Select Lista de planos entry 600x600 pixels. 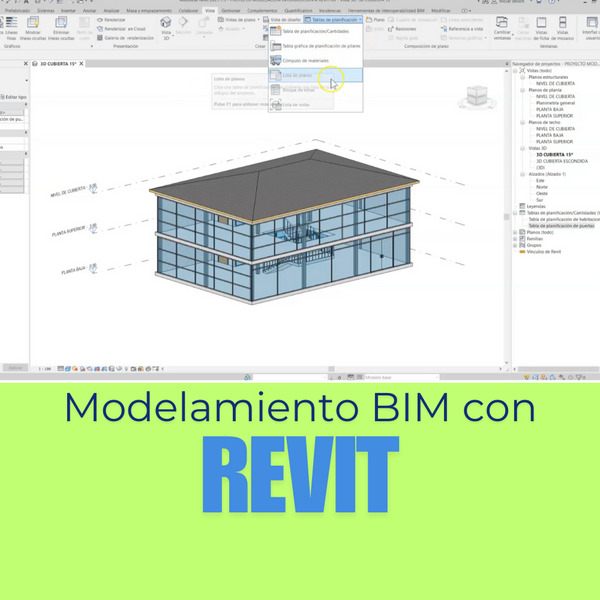(315, 75)
